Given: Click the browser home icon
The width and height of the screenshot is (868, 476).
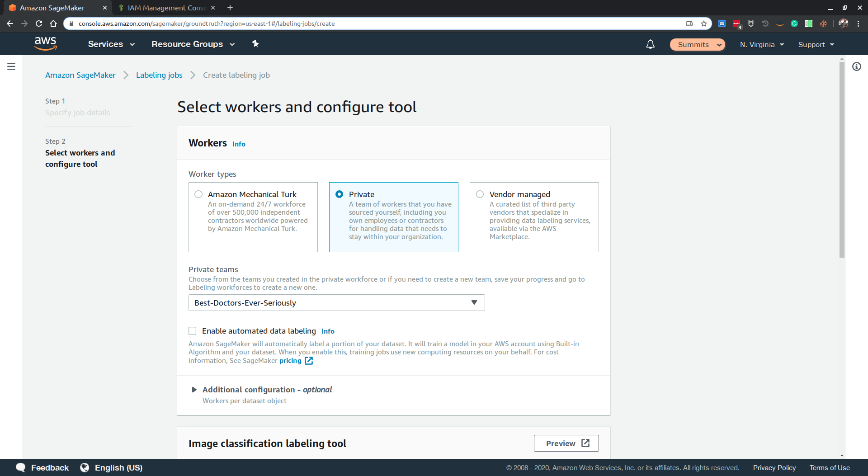Looking at the screenshot, I should tap(53, 24).
